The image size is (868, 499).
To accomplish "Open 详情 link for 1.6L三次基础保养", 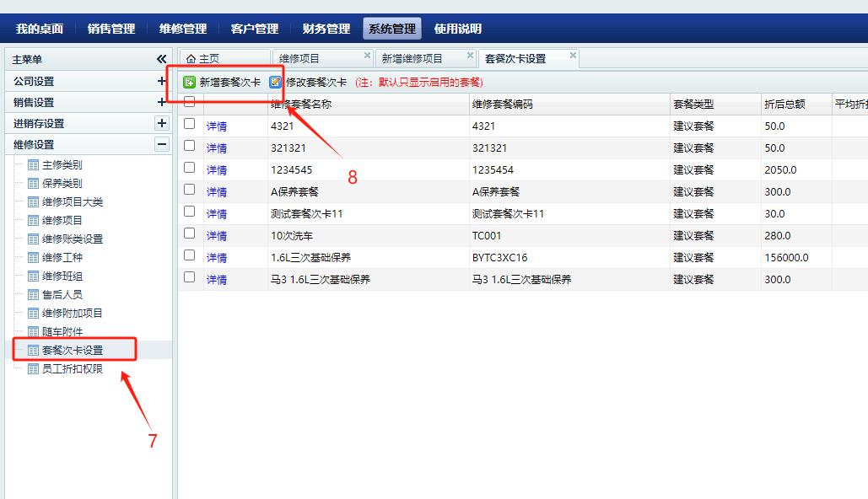I will coord(217,258).
